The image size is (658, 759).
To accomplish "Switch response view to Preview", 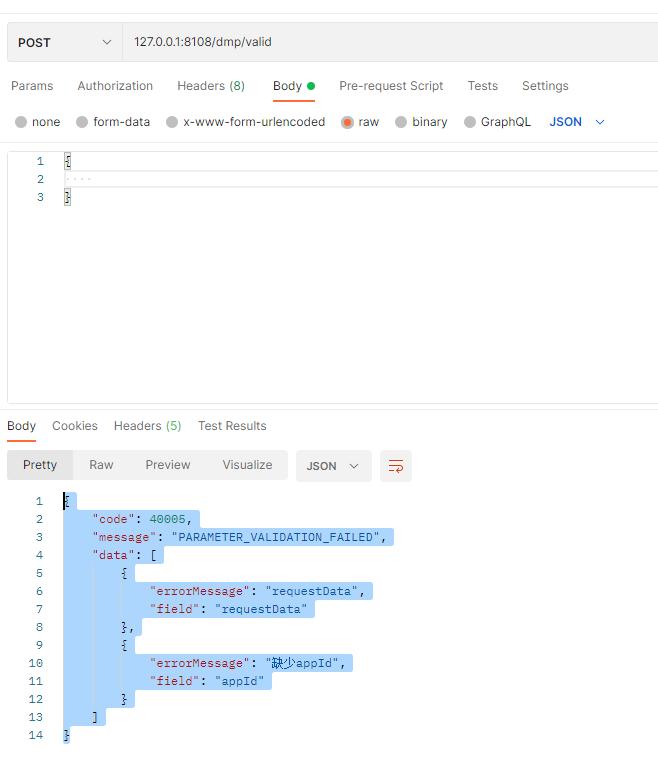I will (x=168, y=465).
